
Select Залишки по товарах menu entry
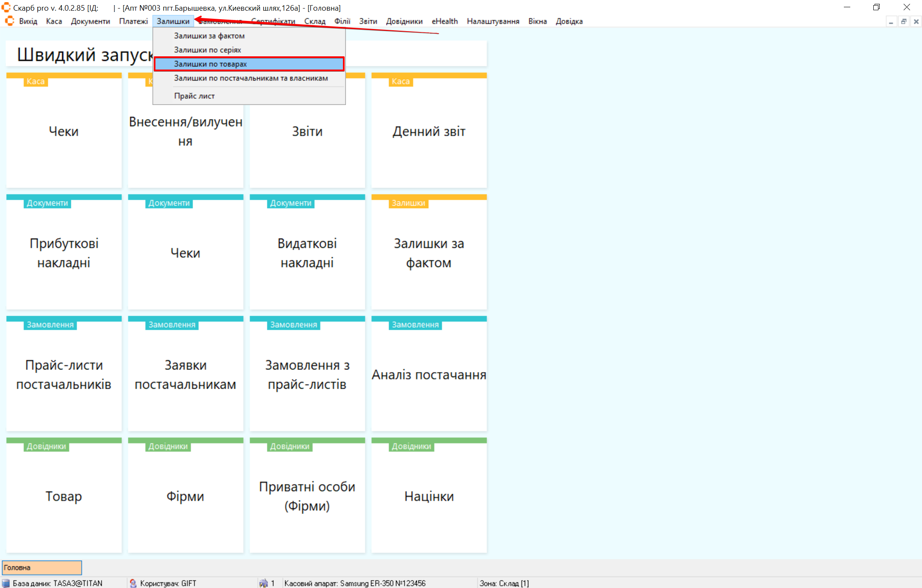(210, 64)
